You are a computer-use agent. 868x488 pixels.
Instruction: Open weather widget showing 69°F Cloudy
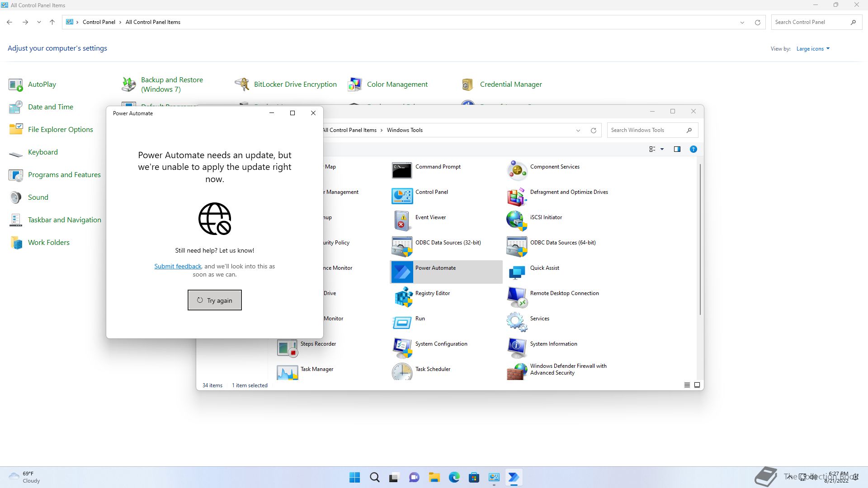click(24, 477)
